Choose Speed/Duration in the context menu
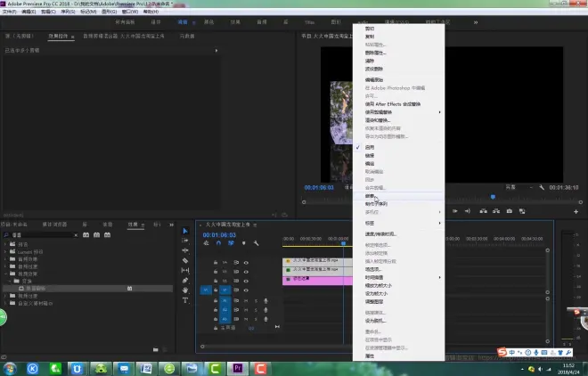Screen dimensions: 588x376 point(380,234)
